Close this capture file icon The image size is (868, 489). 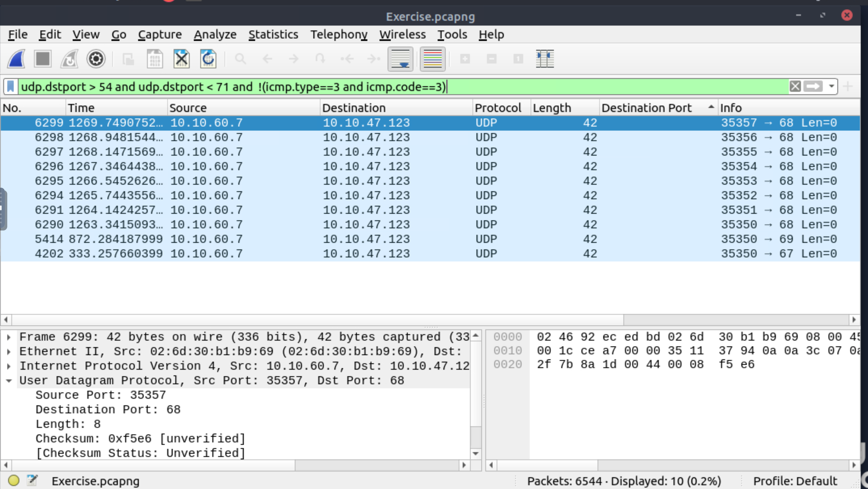coord(182,59)
